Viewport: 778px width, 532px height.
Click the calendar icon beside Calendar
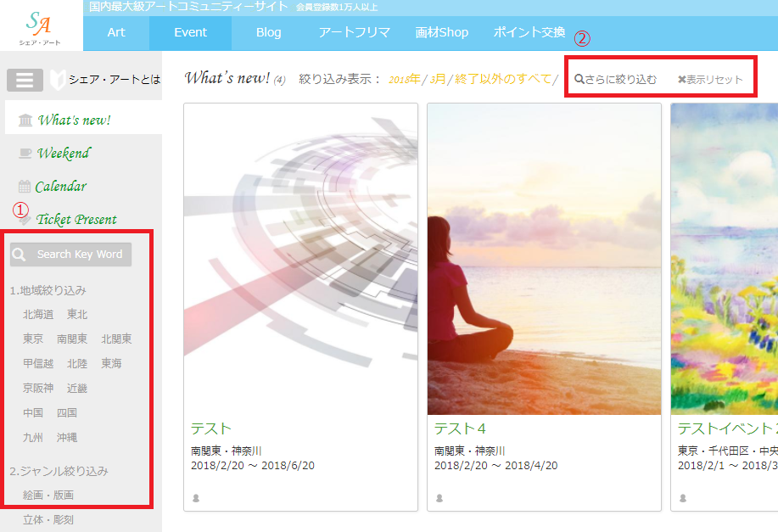coord(25,187)
